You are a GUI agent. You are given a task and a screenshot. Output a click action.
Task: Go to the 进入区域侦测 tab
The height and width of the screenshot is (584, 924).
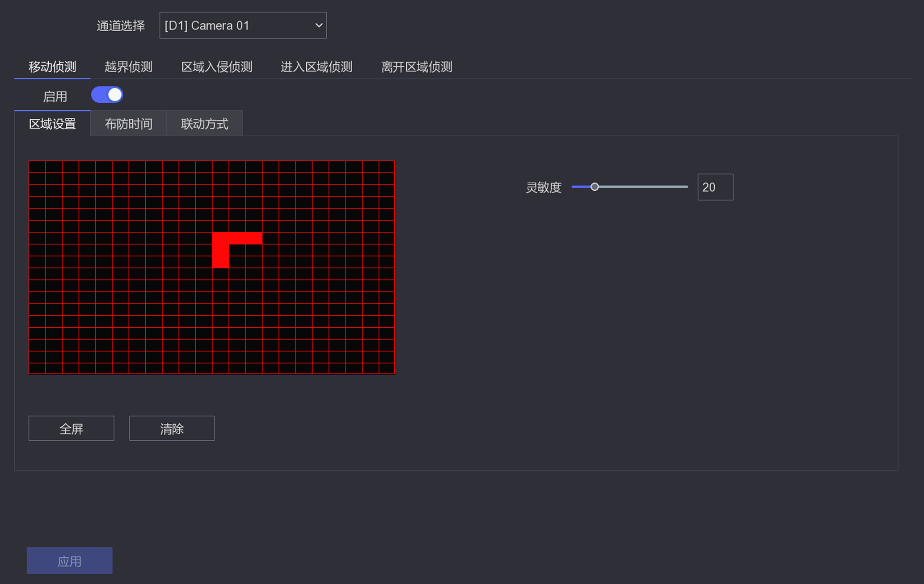click(x=316, y=67)
